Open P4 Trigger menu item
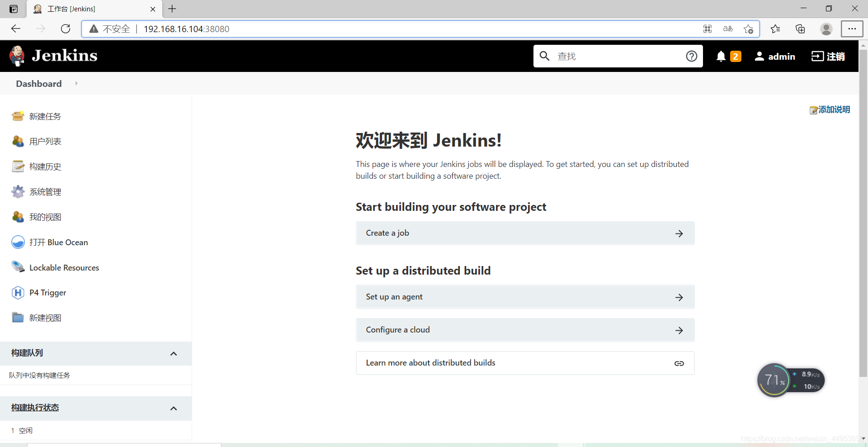The image size is (868, 447). 48,293
